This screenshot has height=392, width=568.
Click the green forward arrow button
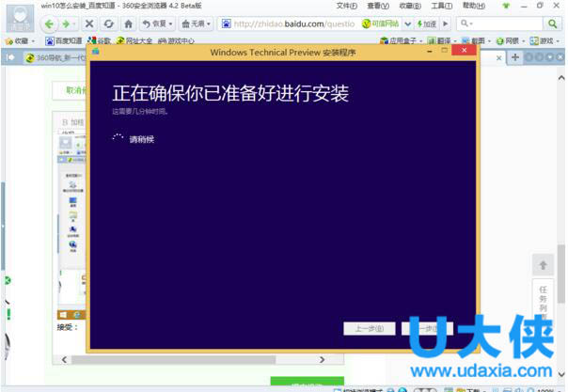pos(66,24)
